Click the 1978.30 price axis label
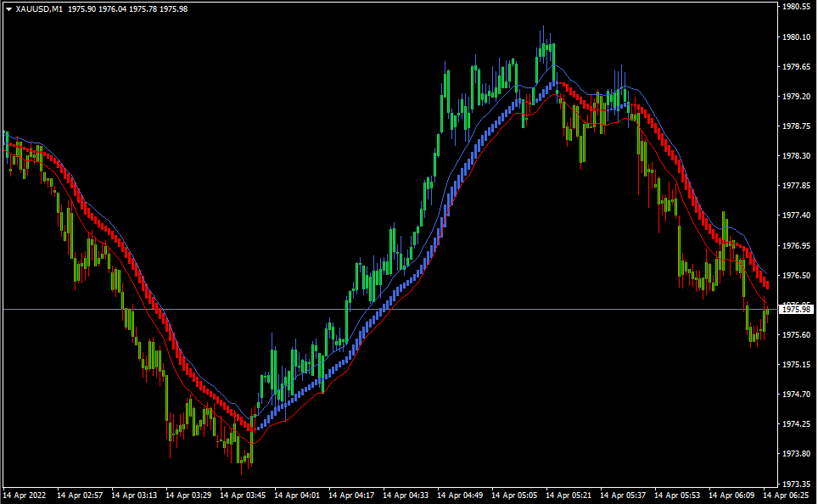Image resolution: width=818 pixels, height=504 pixels. [795, 156]
